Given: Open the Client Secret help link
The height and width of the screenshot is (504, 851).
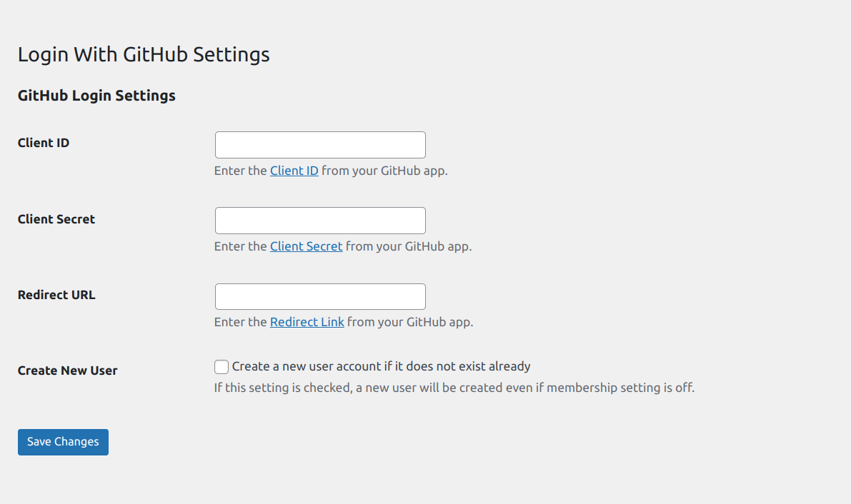Looking at the screenshot, I should tap(306, 246).
